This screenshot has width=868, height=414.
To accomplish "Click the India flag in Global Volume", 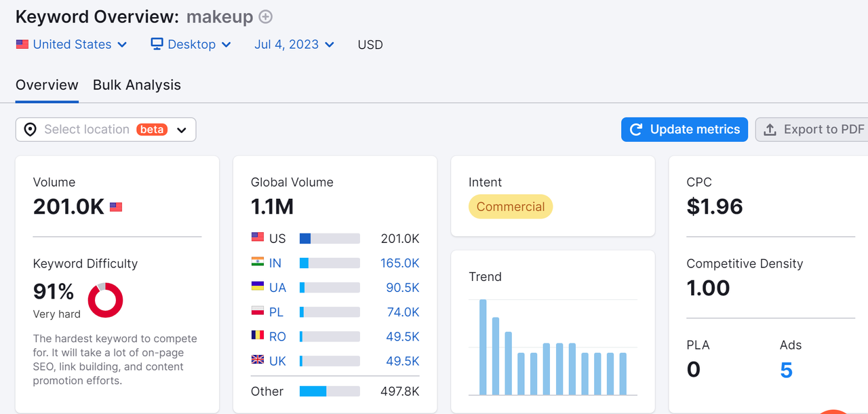I will tap(258, 263).
